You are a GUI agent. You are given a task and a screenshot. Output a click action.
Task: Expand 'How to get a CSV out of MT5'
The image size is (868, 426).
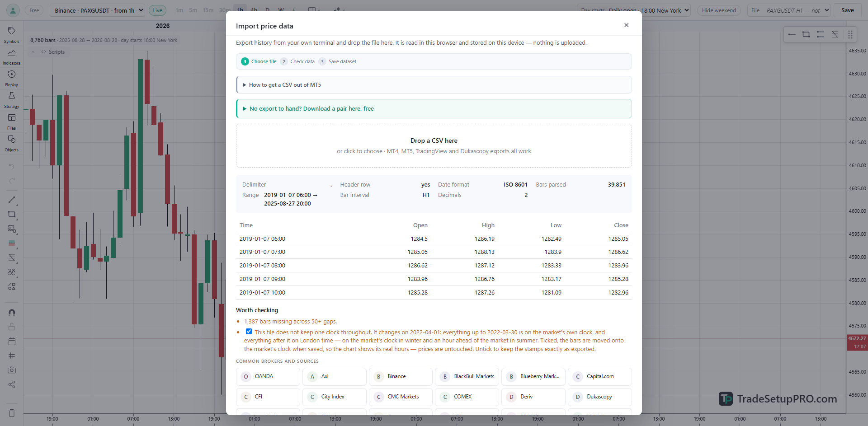pos(434,85)
